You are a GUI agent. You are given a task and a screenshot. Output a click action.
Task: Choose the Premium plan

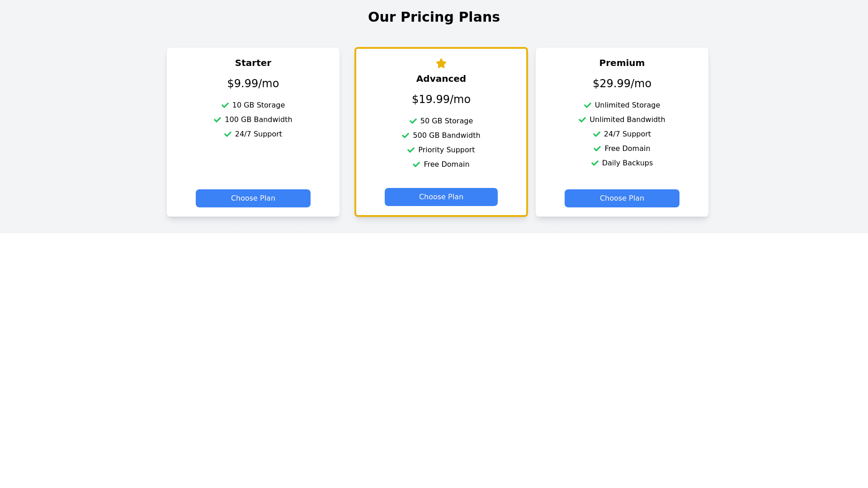tap(622, 198)
